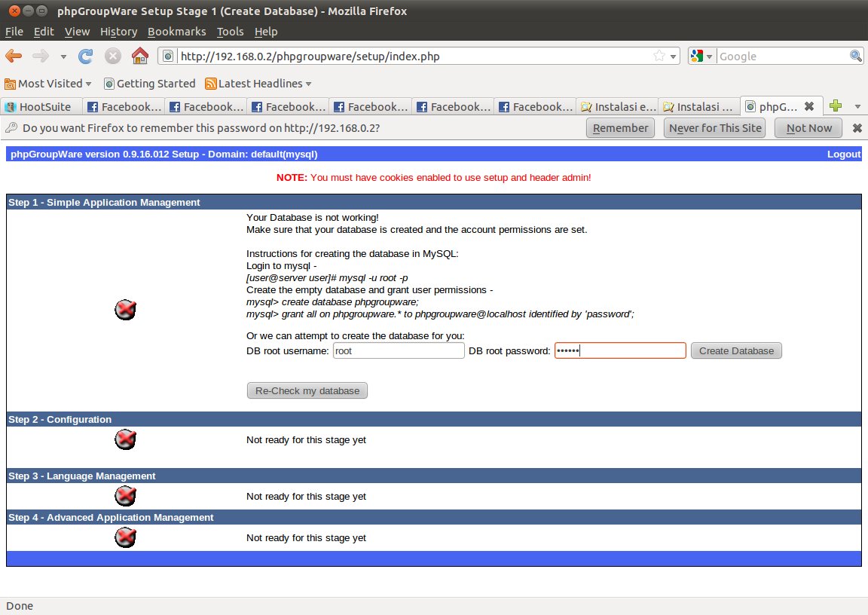868x615 pixels.
Task: Open the list all tabs dropdown
Action: point(857,106)
